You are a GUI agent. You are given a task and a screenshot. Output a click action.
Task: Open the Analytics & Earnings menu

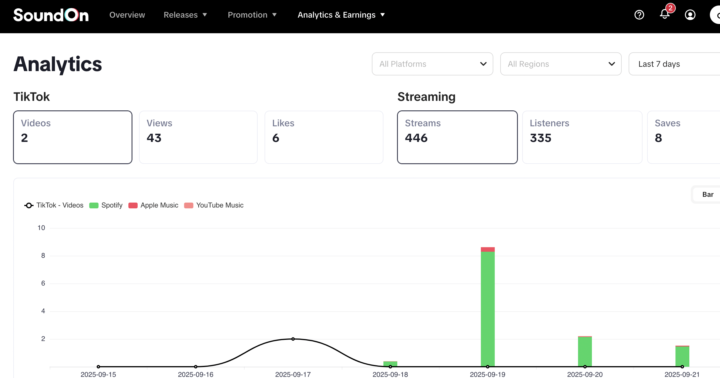341,15
